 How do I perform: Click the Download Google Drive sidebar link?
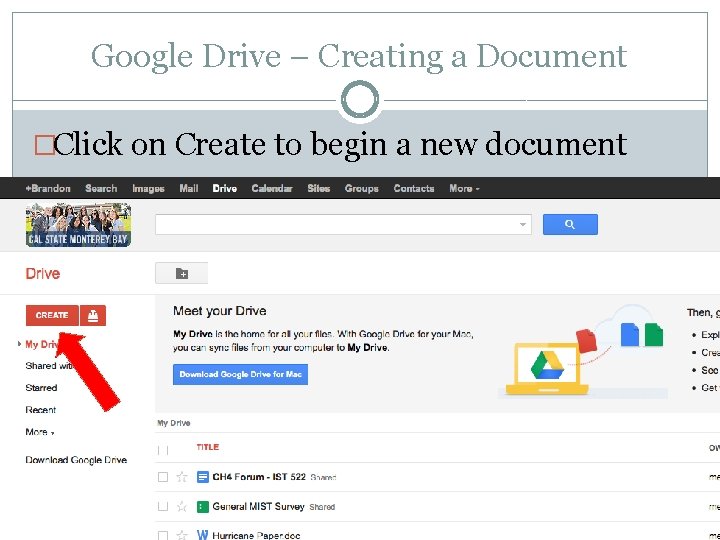coord(76,460)
